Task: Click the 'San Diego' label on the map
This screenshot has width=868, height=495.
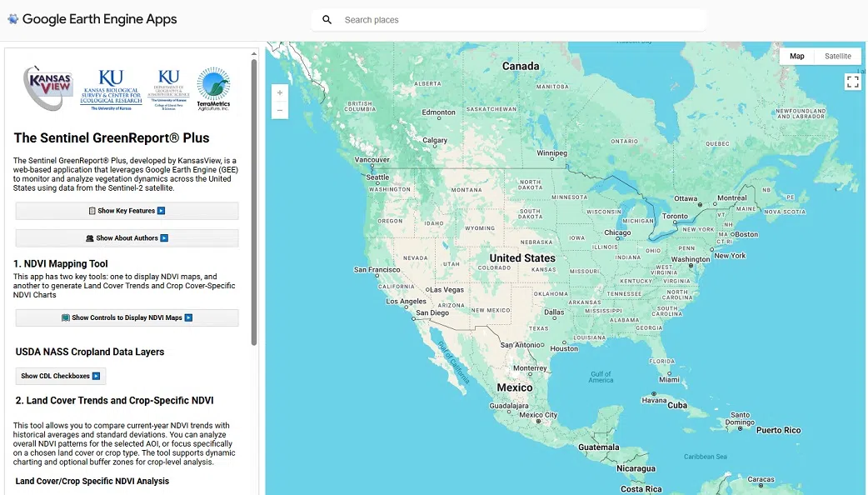Action: 432,312
